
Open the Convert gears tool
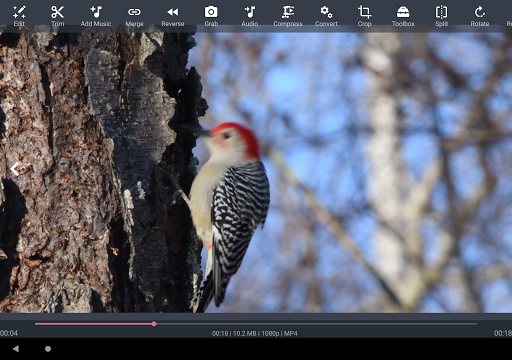pyautogui.click(x=326, y=16)
